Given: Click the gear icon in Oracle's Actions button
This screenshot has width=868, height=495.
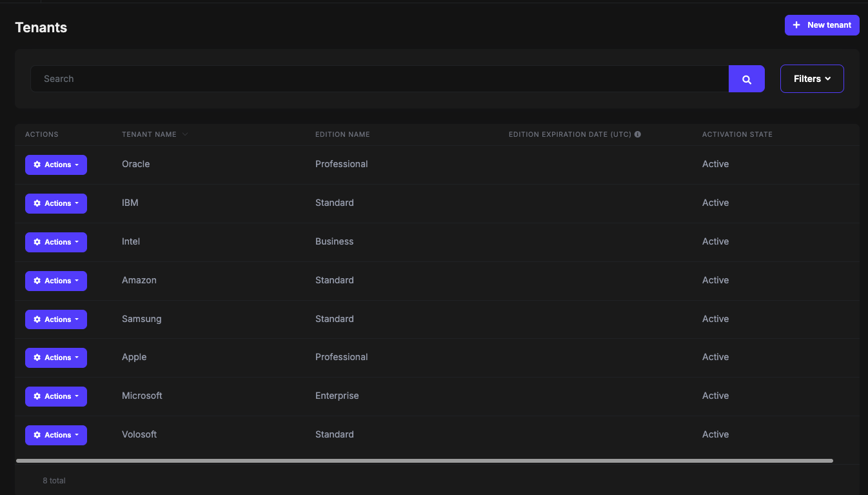Looking at the screenshot, I should click(37, 165).
